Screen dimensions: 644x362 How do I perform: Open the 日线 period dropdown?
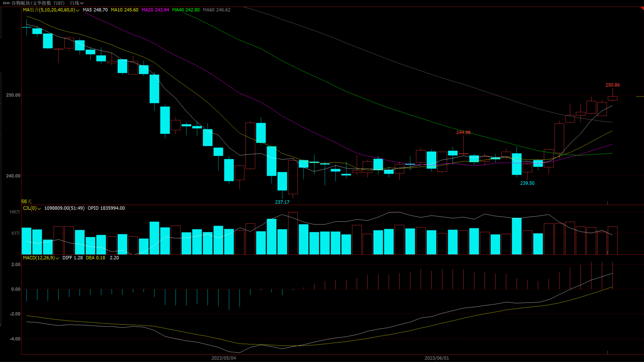pyautogui.click(x=77, y=3)
